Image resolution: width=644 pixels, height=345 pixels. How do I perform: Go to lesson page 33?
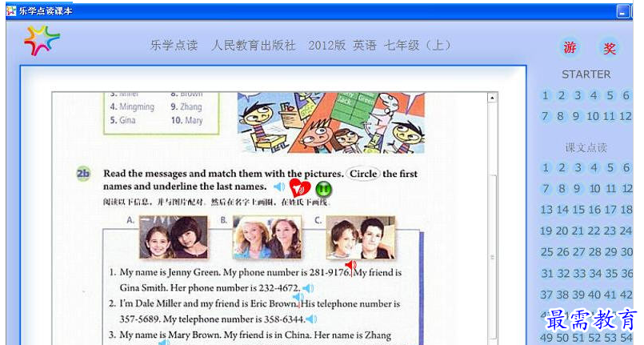(578, 274)
